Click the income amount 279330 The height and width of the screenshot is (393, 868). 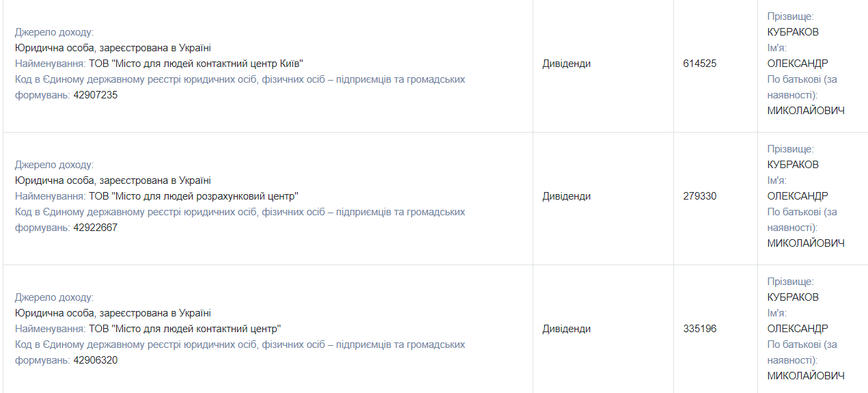[x=699, y=196]
